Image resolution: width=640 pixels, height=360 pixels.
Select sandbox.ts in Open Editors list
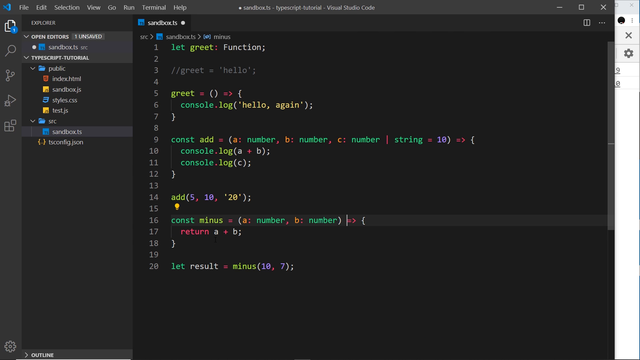(x=63, y=47)
